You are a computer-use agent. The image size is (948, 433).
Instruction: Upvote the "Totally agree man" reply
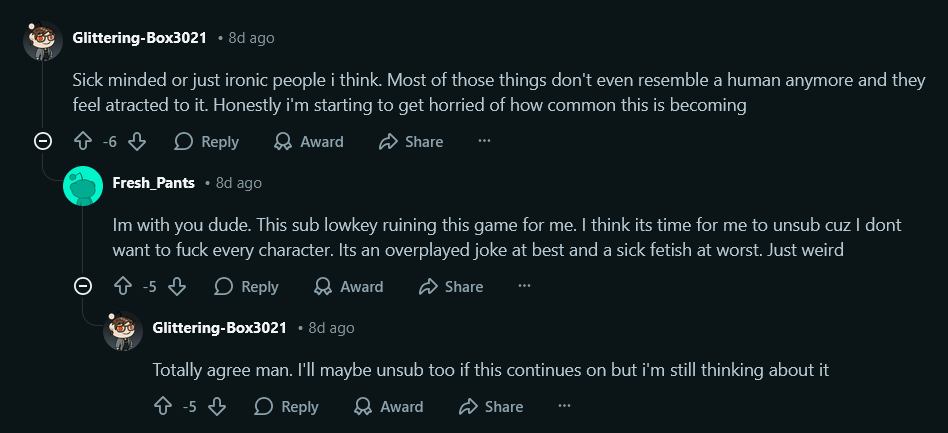pyautogui.click(x=164, y=407)
